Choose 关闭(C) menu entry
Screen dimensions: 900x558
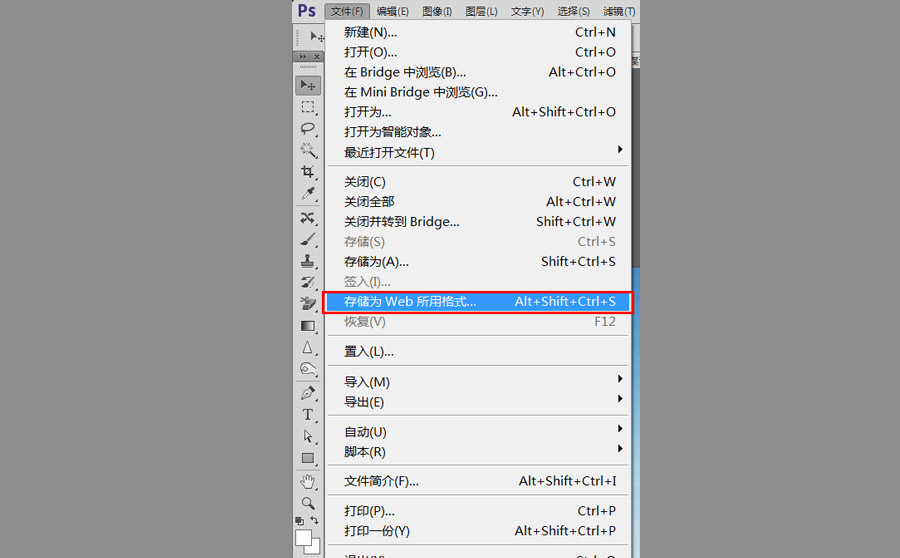pyautogui.click(x=479, y=182)
